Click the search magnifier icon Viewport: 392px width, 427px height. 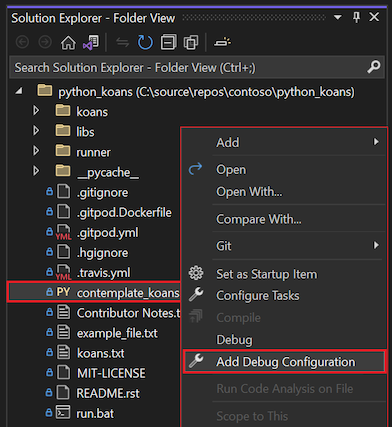(x=373, y=67)
